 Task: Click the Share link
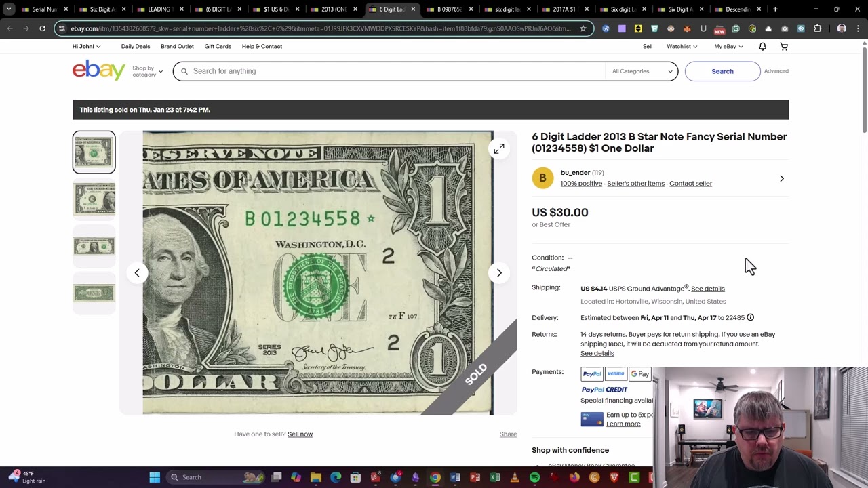pyautogui.click(x=508, y=434)
